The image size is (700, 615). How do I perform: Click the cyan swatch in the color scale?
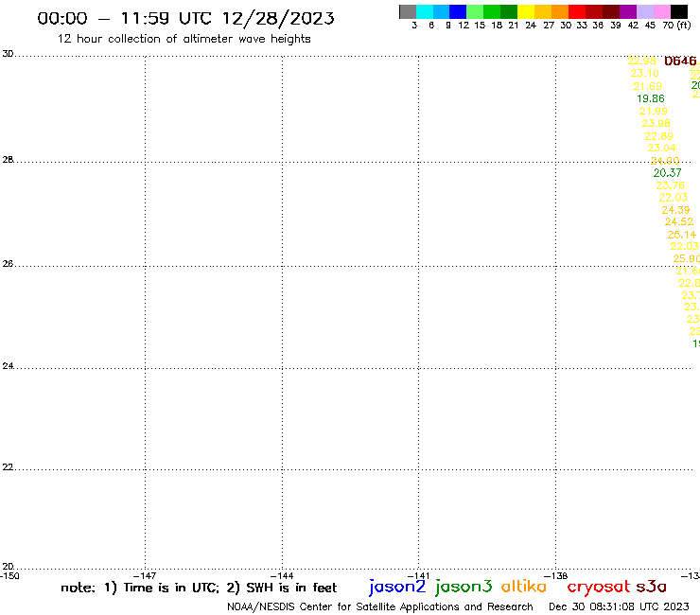pos(425,11)
